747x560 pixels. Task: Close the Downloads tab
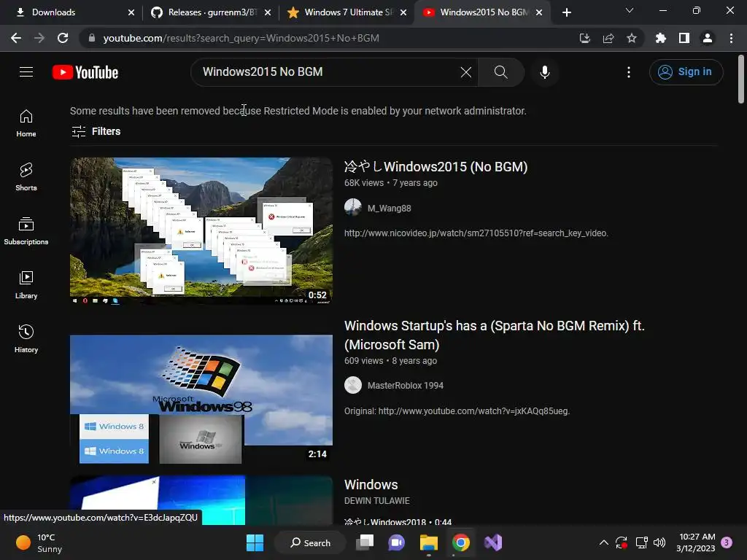tap(131, 12)
